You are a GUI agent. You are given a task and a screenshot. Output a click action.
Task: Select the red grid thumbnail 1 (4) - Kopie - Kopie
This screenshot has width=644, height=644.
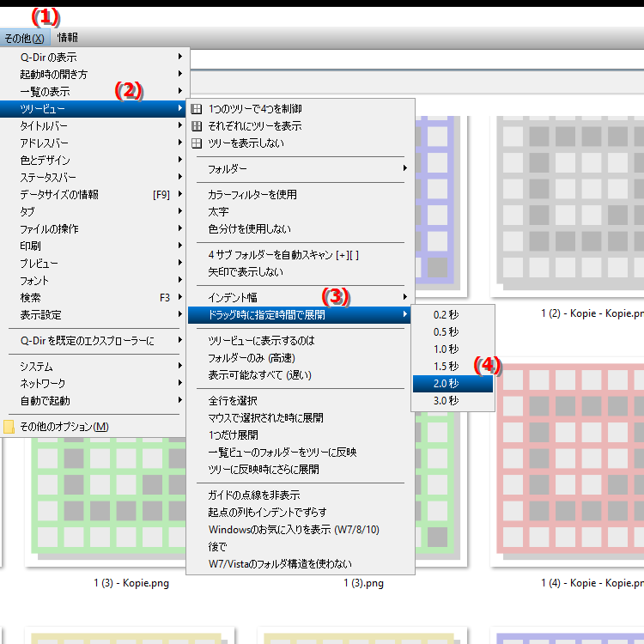coord(570,460)
